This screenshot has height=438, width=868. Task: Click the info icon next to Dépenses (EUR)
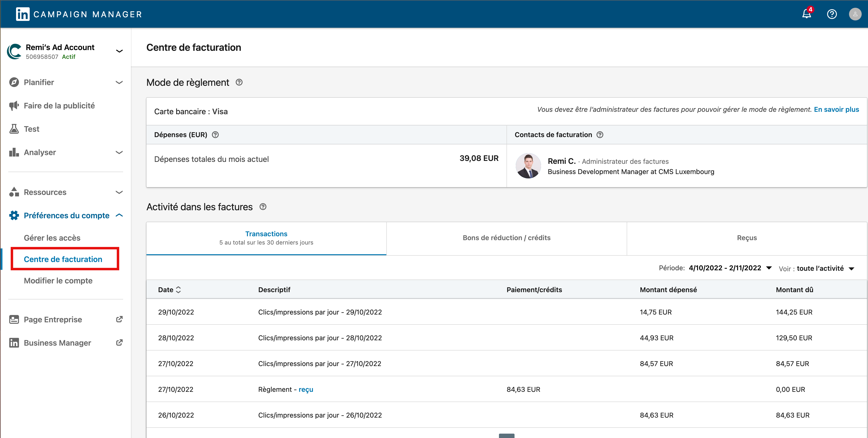pos(215,135)
